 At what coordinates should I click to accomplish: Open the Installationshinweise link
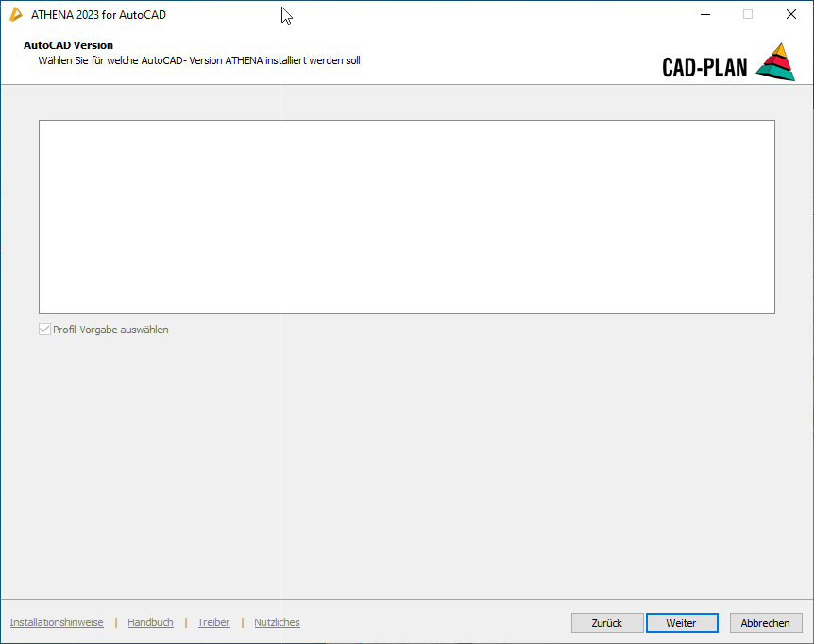(x=56, y=622)
